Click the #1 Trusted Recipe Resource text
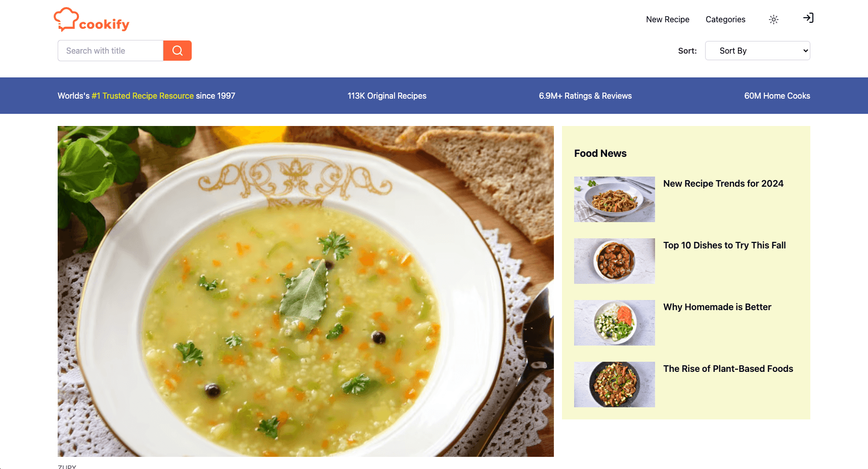This screenshot has height=469, width=868. 143,96
